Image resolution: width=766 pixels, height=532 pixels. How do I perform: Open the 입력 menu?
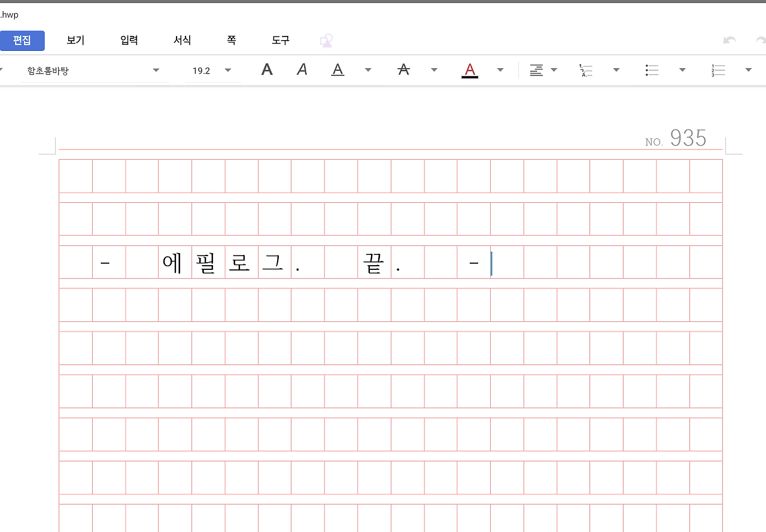[x=129, y=41]
